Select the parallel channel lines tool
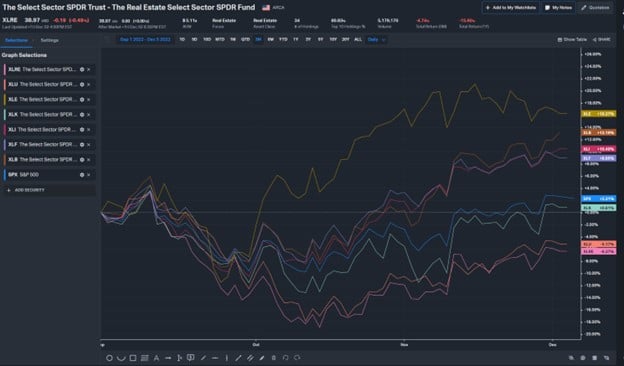This screenshot has width=624, height=366. coord(250,358)
